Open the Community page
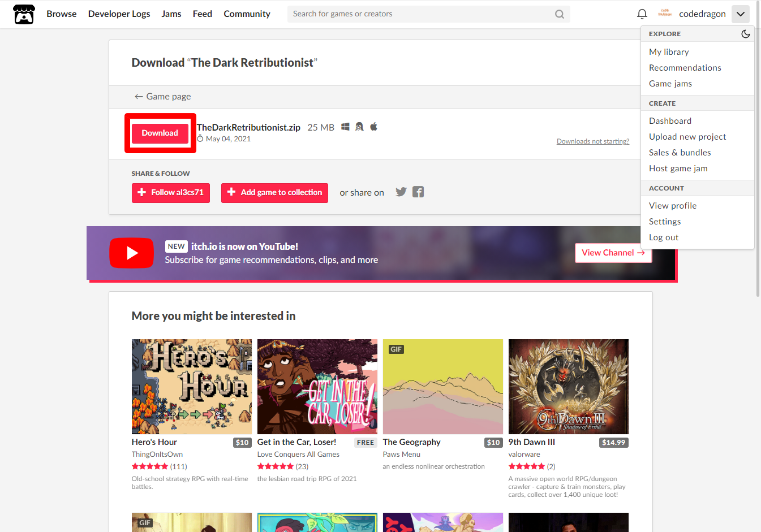761x532 pixels. [x=247, y=14]
